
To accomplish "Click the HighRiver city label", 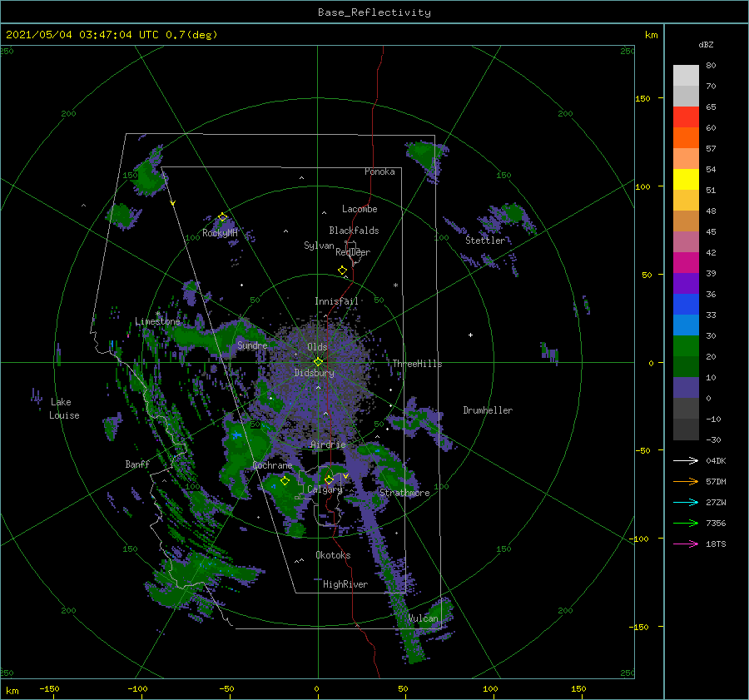I will click(345, 584).
